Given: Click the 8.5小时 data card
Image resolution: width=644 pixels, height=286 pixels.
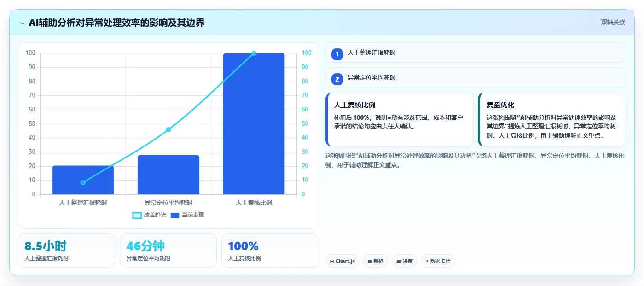Looking at the screenshot, I should pos(66,251).
